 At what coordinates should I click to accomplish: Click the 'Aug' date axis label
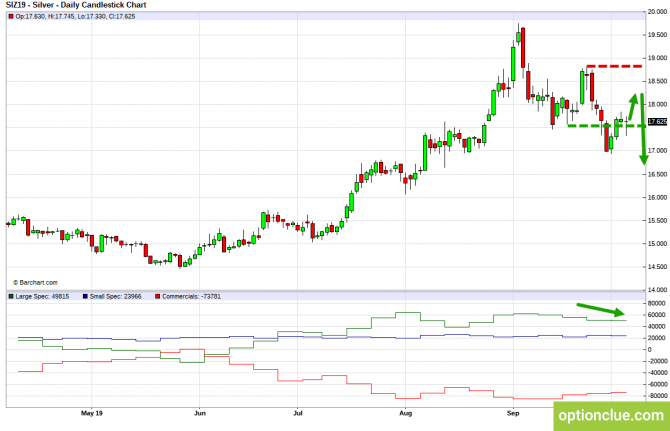coord(406,413)
